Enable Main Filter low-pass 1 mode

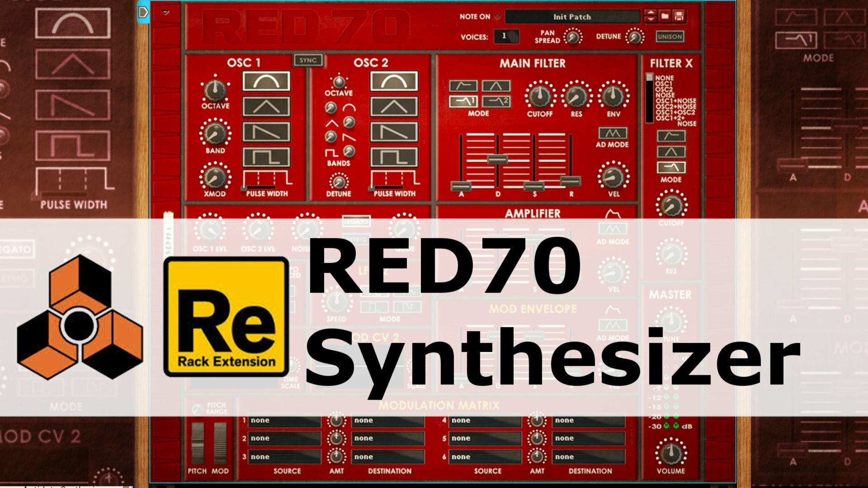[463, 101]
